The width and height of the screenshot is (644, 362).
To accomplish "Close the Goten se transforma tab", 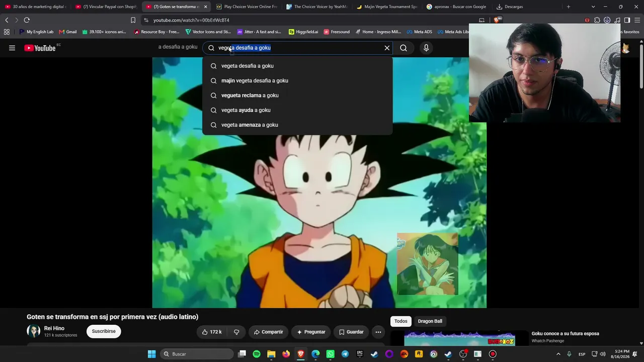I will (x=205, y=7).
